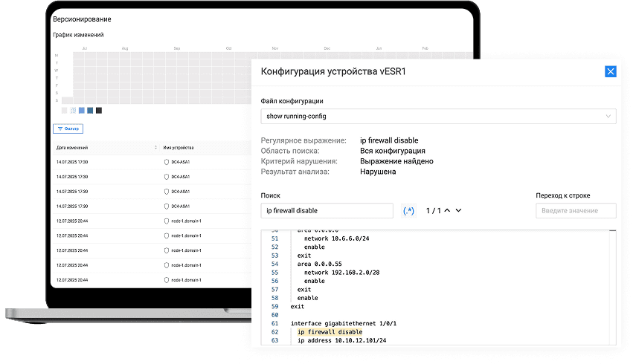Go to previous search match arrow

446,211
